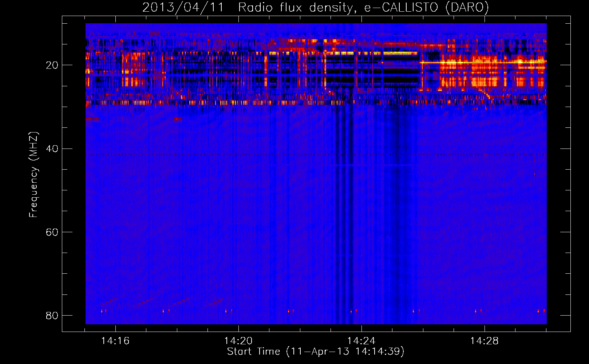Click the 14:20 time tick label
589x364 pixels.
tap(238, 341)
